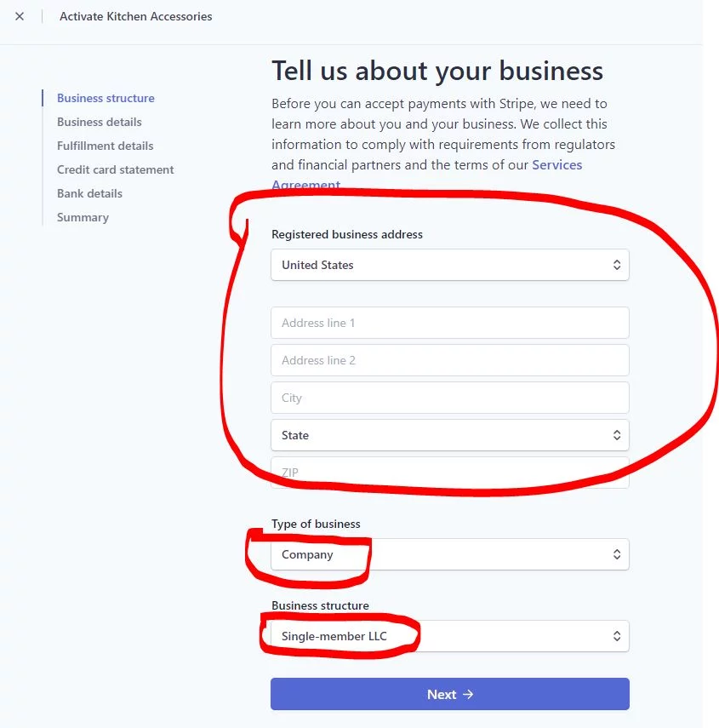This screenshot has width=719, height=728.
Task: Open the Services Agreement link
Action: [556, 165]
